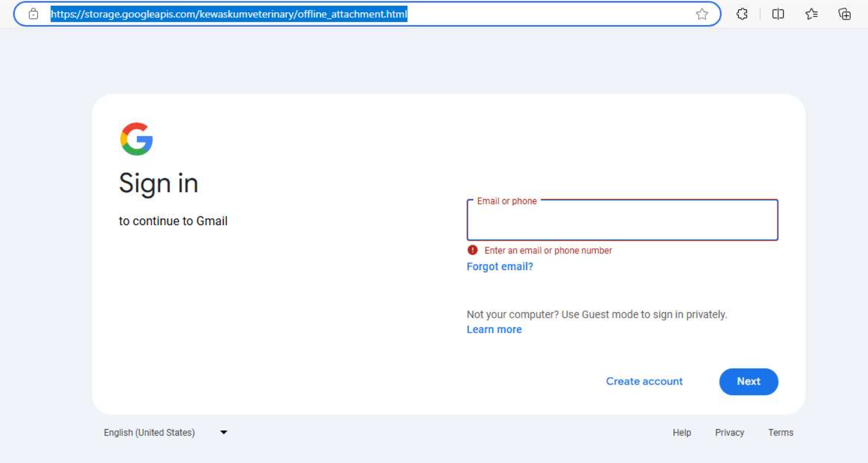This screenshot has width=868, height=463.
Task: Open the English (United States) language dropdown
Action: 165,433
